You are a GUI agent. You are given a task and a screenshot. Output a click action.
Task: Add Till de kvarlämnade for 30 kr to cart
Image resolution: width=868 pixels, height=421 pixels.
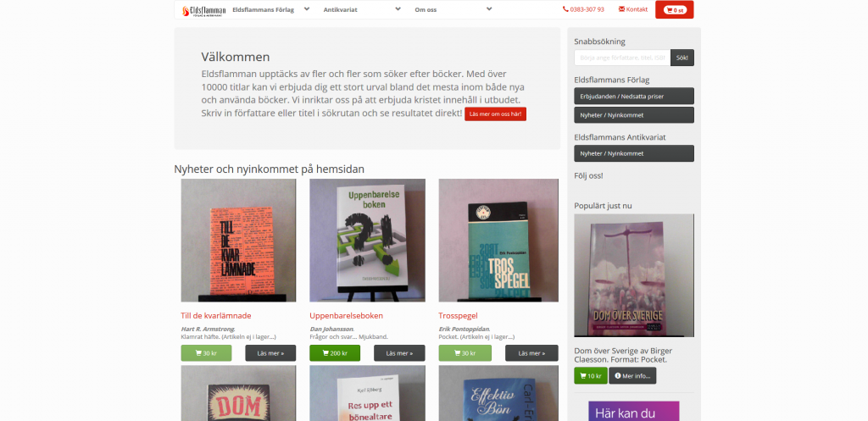point(206,353)
